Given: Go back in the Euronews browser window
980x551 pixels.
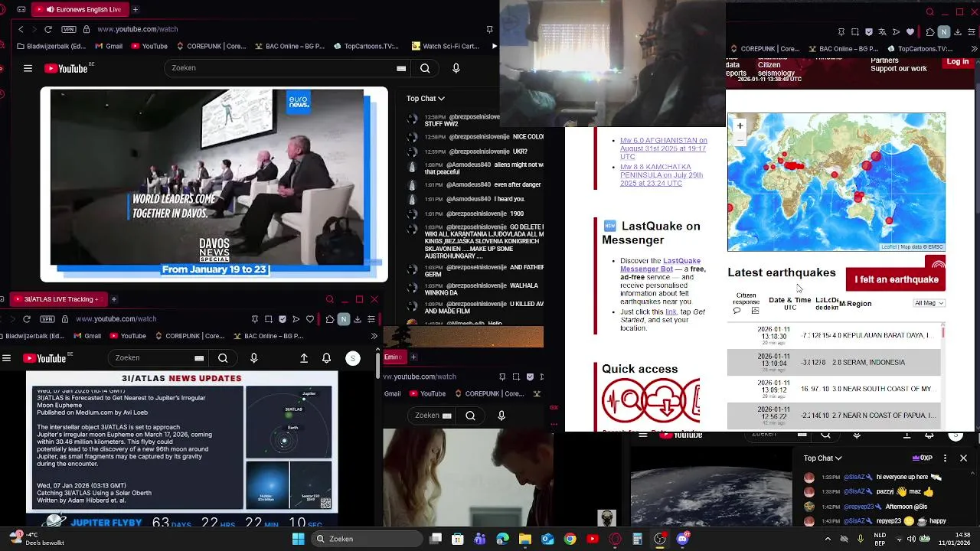Looking at the screenshot, I should pyautogui.click(x=21, y=29).
